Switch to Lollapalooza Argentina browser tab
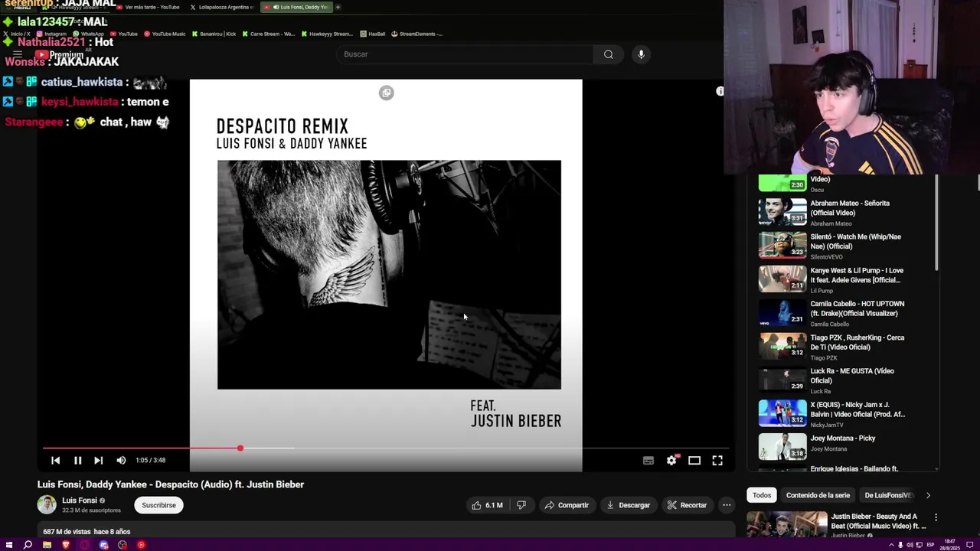Viewport: 980px width, 551px height. pyautogui.click(x=220, y=7)
